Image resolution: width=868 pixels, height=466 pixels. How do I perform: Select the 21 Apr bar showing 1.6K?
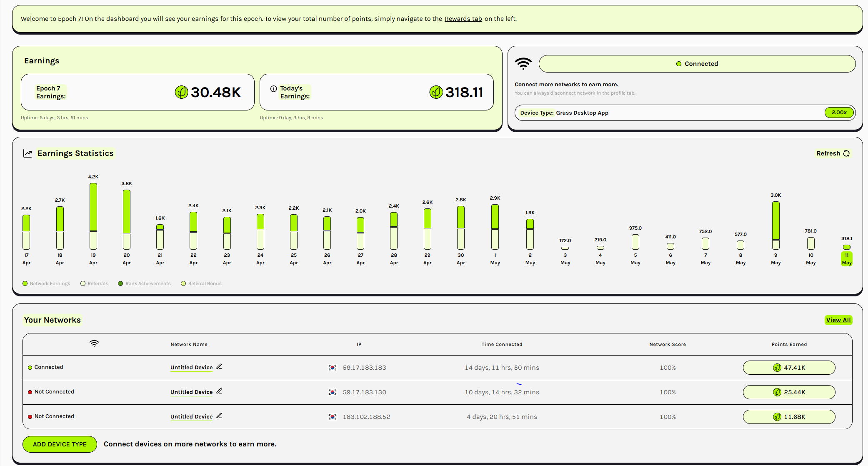[160, 237]
